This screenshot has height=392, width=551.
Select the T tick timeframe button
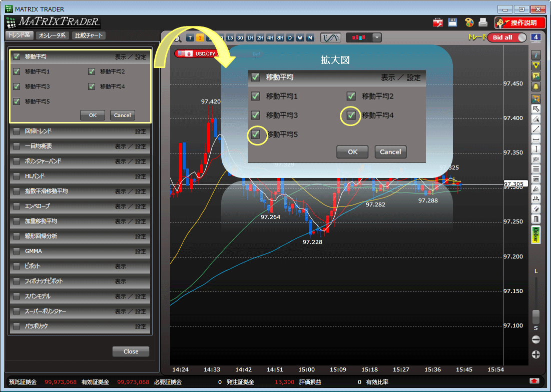pyautogui.click(x=190, y=38)
